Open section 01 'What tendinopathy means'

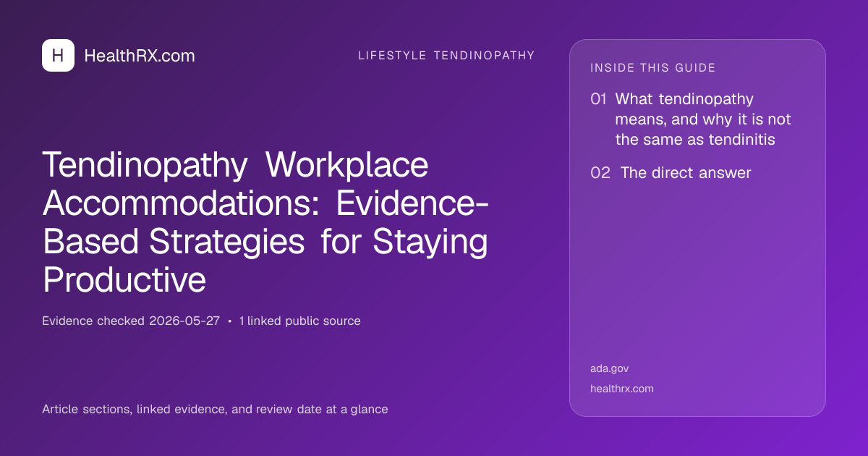[691, 119]
